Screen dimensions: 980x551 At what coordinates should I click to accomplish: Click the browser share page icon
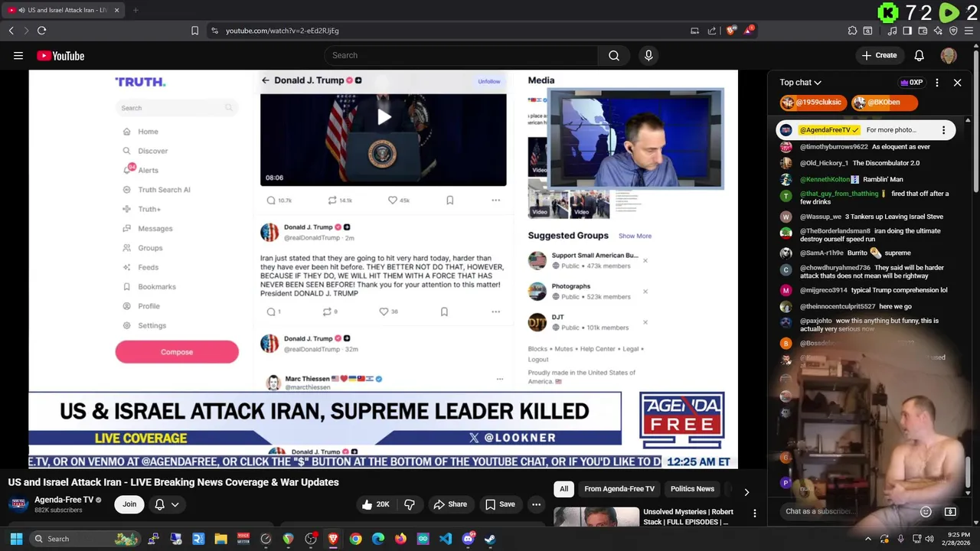pyautogui.click(x=712, y=31)
